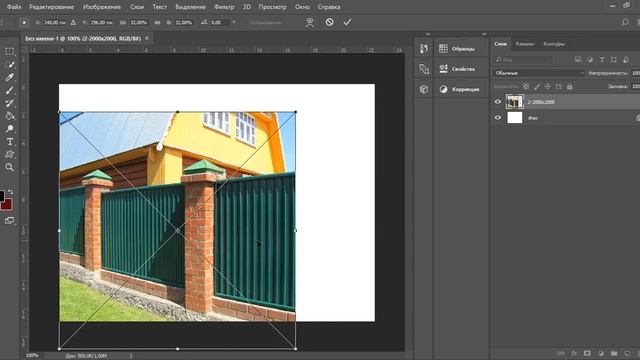Select the Brush tool
Viewport: 640px width, 360px height.
click(10, 90)
